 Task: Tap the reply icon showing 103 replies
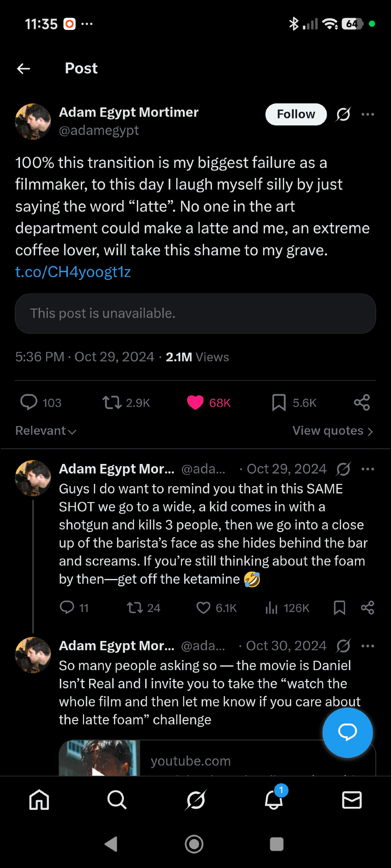(x=29, y=402)
